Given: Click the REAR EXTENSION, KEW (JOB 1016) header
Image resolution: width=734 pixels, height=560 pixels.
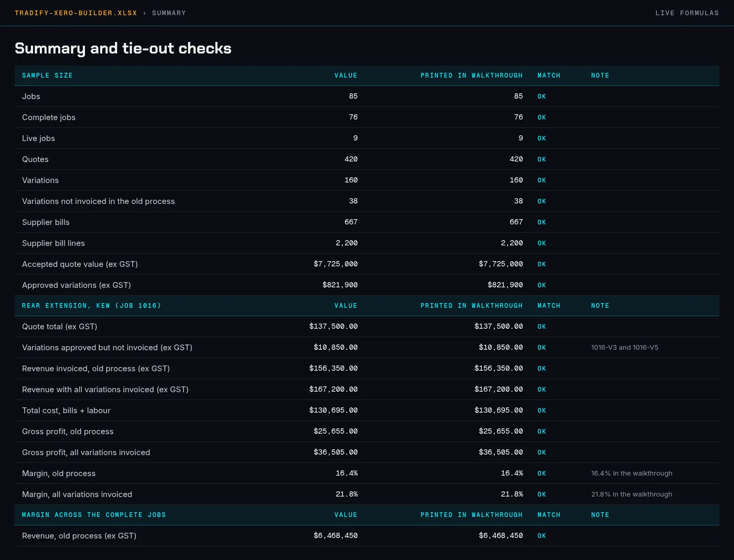Looking at the screenshot, I should pyautogui.click(x=91, y=306).
